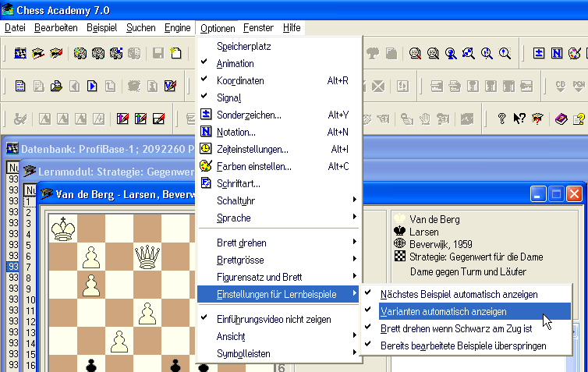The image size is (588, 372).
Task: Open the Engine menu
Action: point(177,28)
